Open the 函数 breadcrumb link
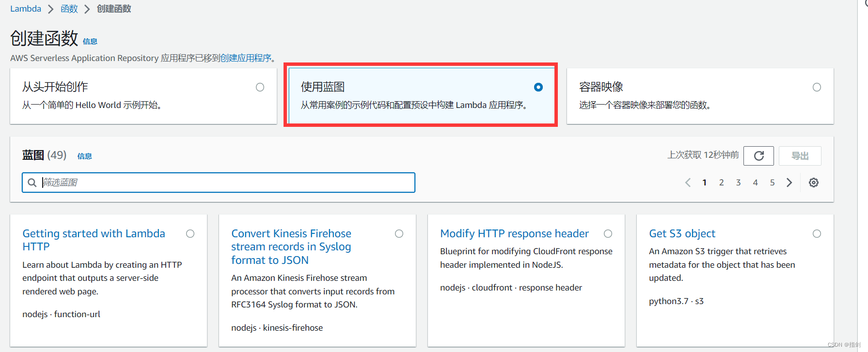This screenshot has height=352, width=868. [69, 9]
